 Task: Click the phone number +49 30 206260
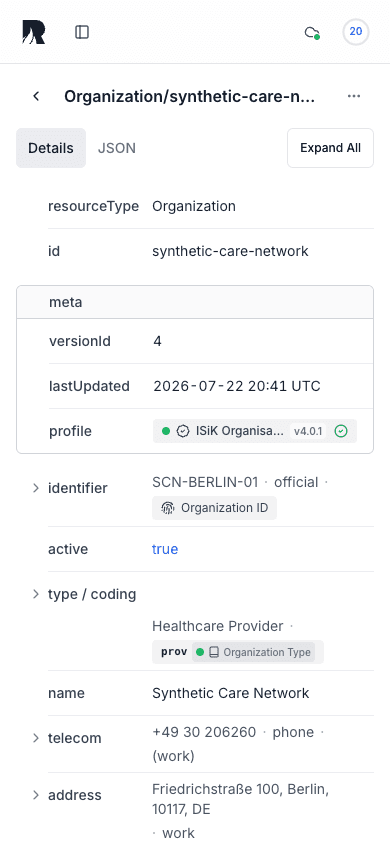(x=204, y=733)
